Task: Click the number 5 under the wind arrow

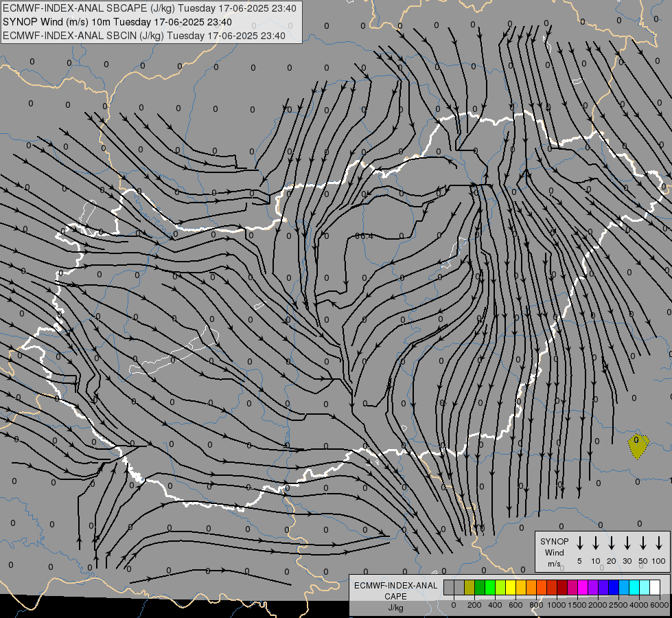Action: pyautogui.click(x=579, y=561)
